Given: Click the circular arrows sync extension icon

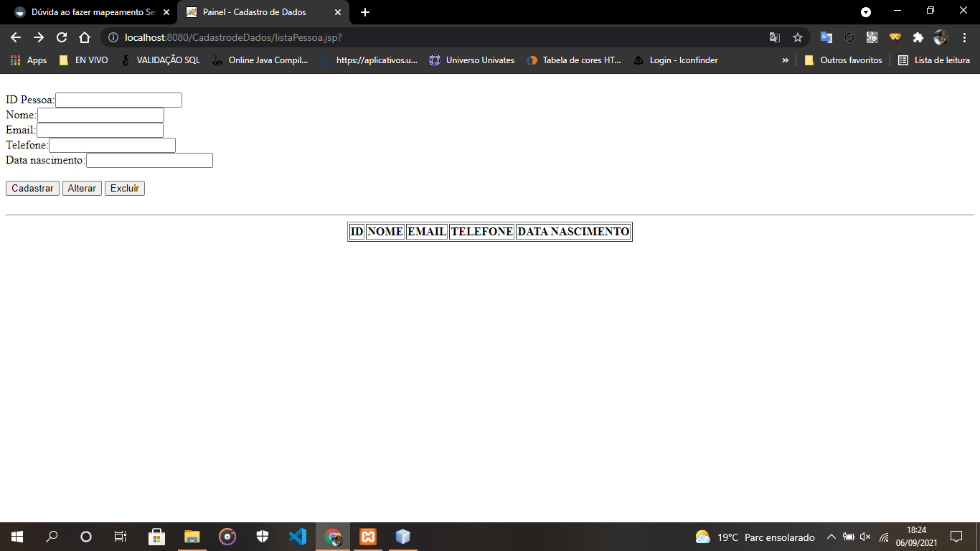Looking at the screenshot, I should point(849,37).
